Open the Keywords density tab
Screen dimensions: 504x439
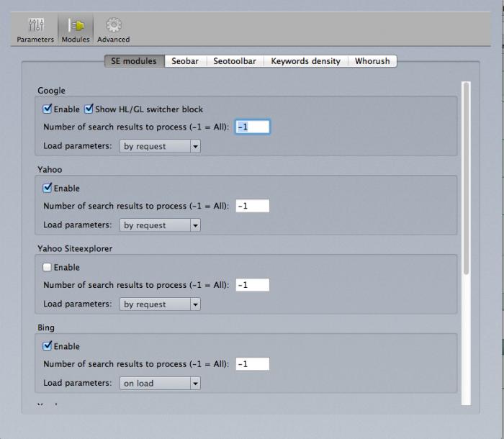pyautogui.click(x=306, y=61)
